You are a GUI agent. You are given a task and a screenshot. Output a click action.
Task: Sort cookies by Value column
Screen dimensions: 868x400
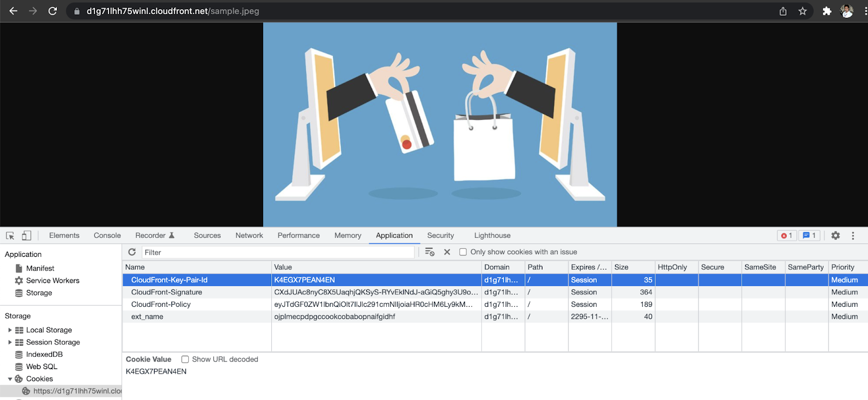[x=376, y=267]
